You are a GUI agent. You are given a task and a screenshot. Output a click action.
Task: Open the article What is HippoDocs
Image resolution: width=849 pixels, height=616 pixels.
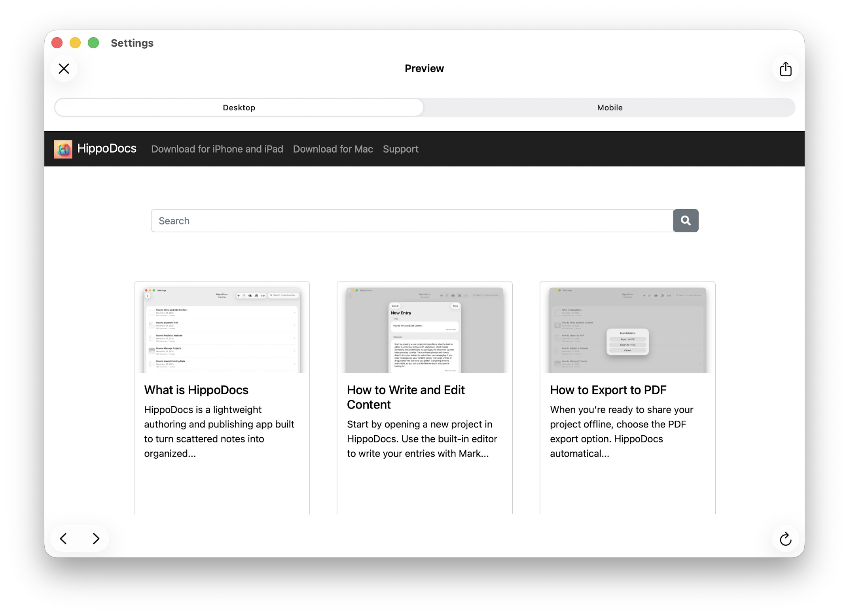(x=196, y=389)
